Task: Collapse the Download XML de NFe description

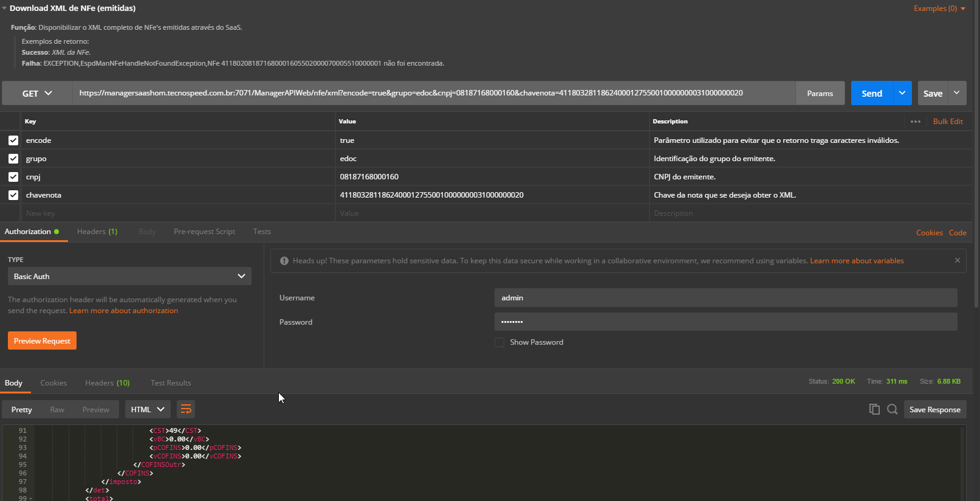Action: click(x=5, y=9)
